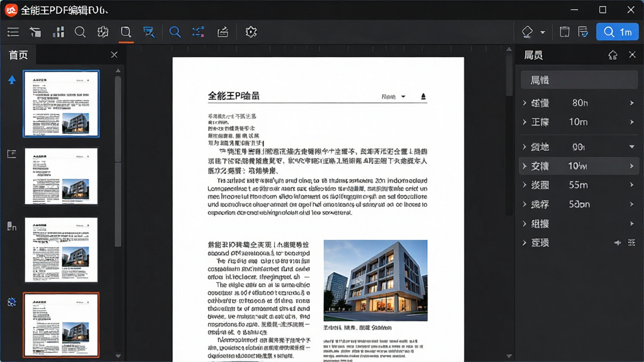This screenshot has height=362, width=644.
Task: Click the white magnifier search icon
Action: [80, 32]
